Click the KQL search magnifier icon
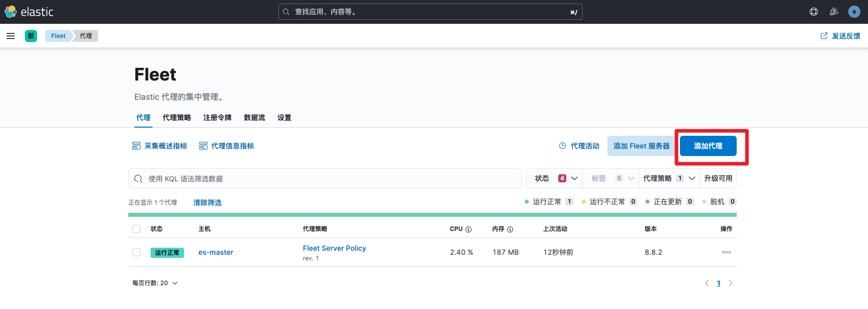The width and height of the screenshot is (868, 309). tap(138, 179)
